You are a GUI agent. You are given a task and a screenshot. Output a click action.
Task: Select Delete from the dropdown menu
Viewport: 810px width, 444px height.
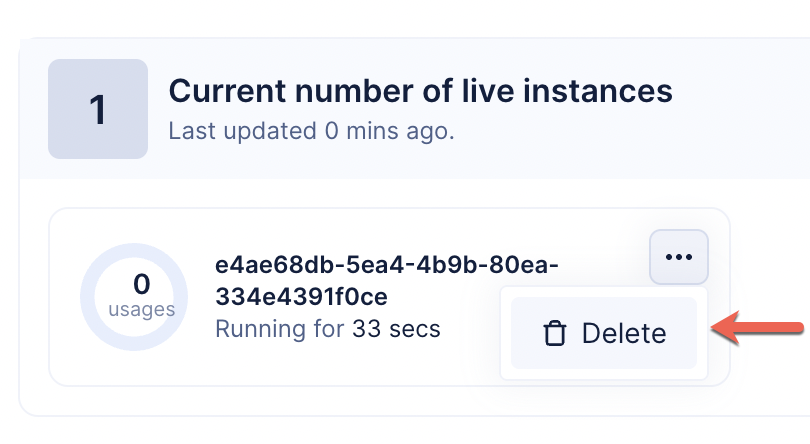(x=604, y=333)
